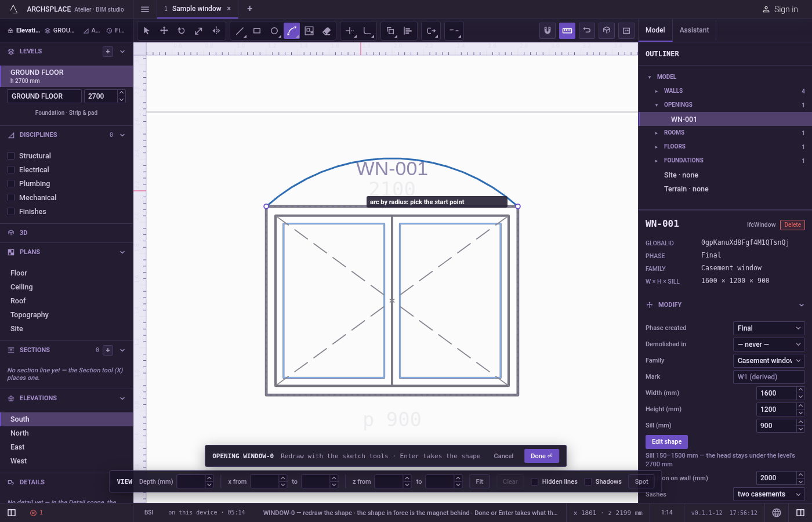This screenshot has height=522, width=812.
Task: Open the Align tool
Action: click(x=408, y=31)
